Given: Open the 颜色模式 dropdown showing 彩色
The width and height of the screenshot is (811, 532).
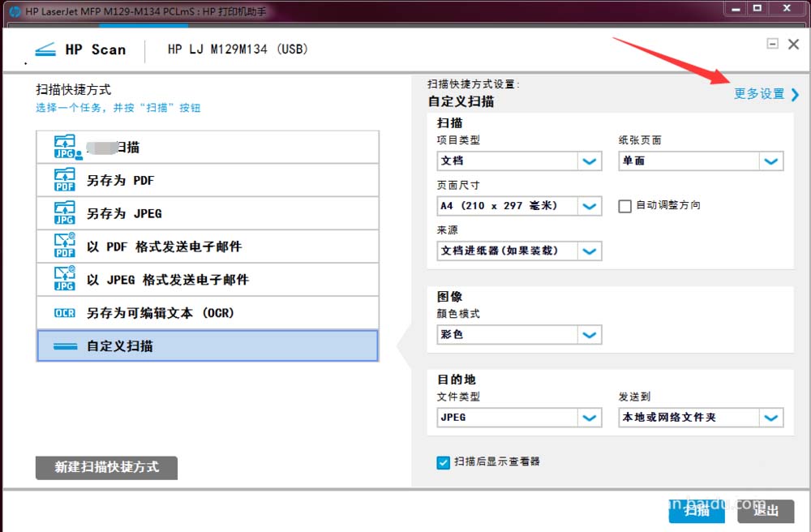Looking at the screenshot, I should pos(519,334).
